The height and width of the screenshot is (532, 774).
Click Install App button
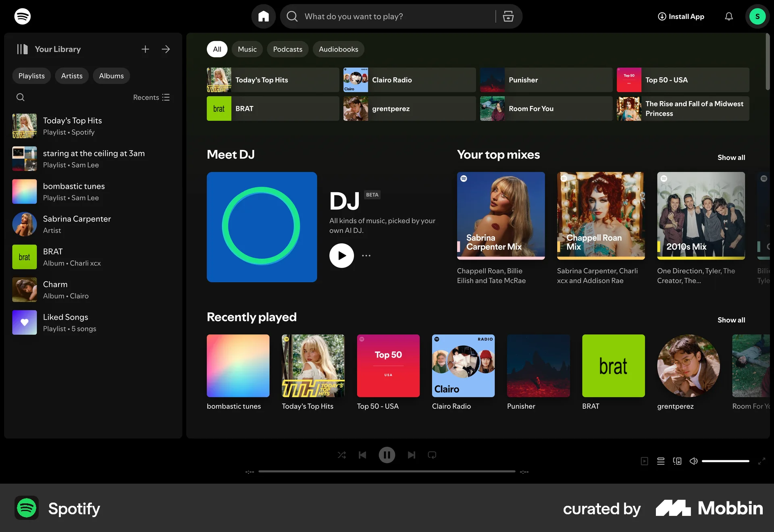click(x=681, y=17)
